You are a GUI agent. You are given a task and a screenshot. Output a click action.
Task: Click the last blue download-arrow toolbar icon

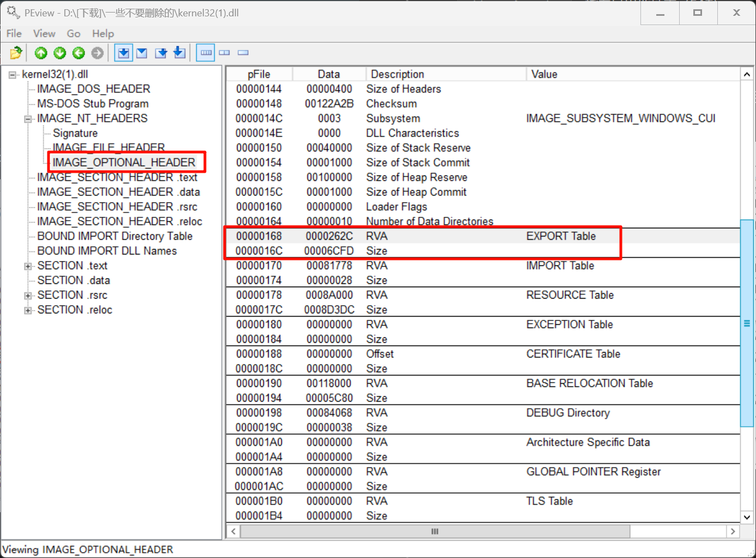click(179, 53)
